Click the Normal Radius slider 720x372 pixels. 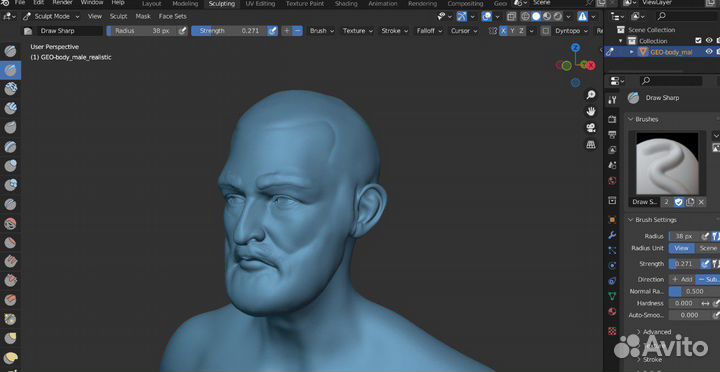click(694, 291)
